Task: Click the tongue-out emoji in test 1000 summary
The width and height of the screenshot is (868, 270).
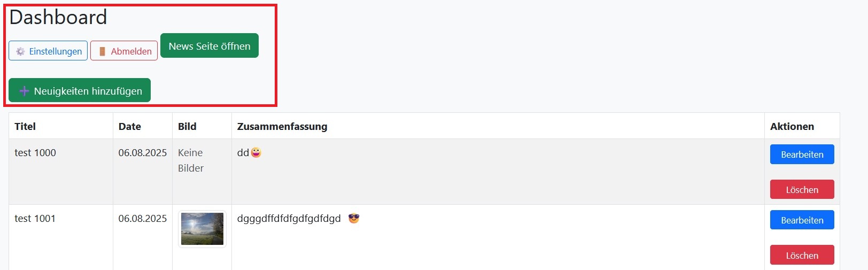Action: (256, 153)
